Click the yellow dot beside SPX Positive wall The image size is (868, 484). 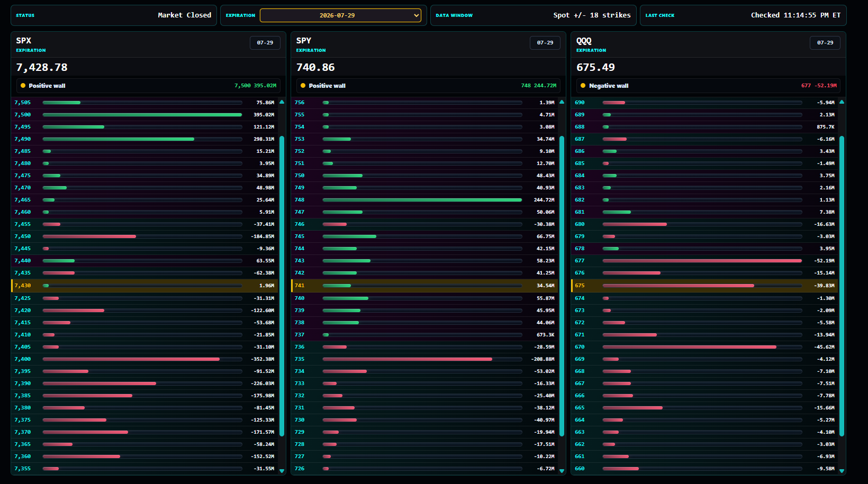(23, 86)
